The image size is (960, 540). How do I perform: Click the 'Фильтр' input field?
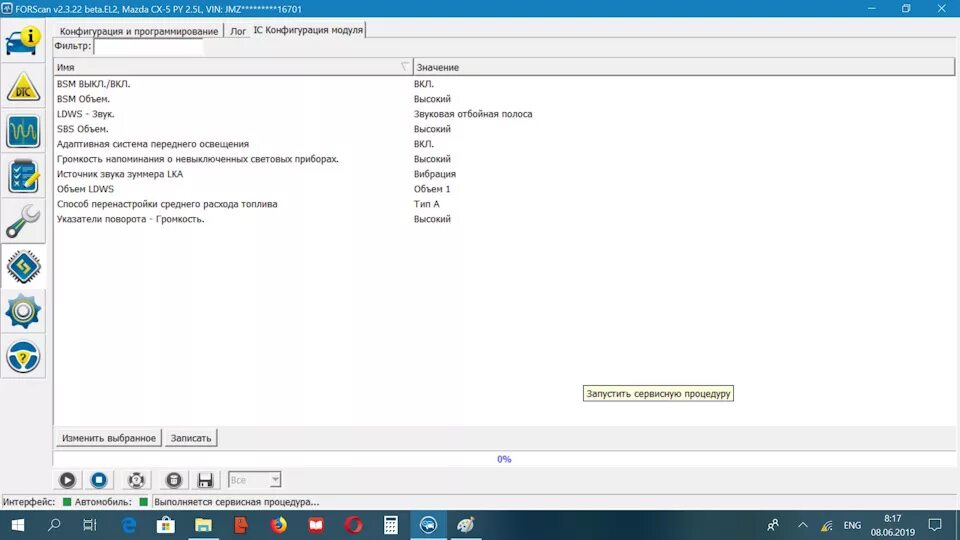pos(148,47)
